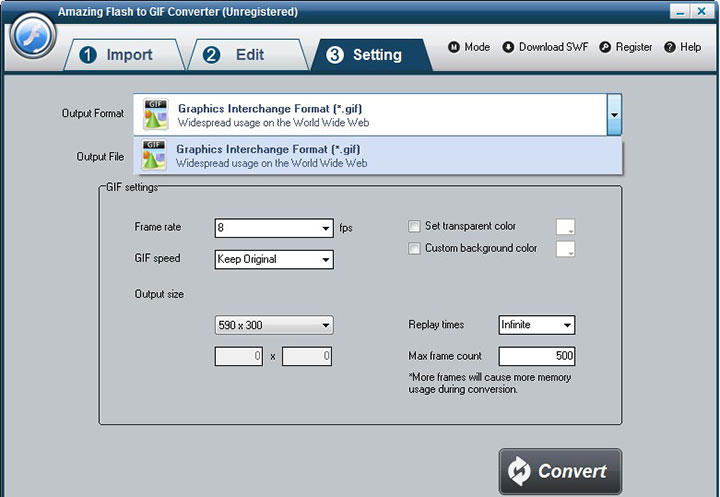Click the Output size label
Viewport: 720px width, 497px height.
pyautogui.click(x=159, y=294)
